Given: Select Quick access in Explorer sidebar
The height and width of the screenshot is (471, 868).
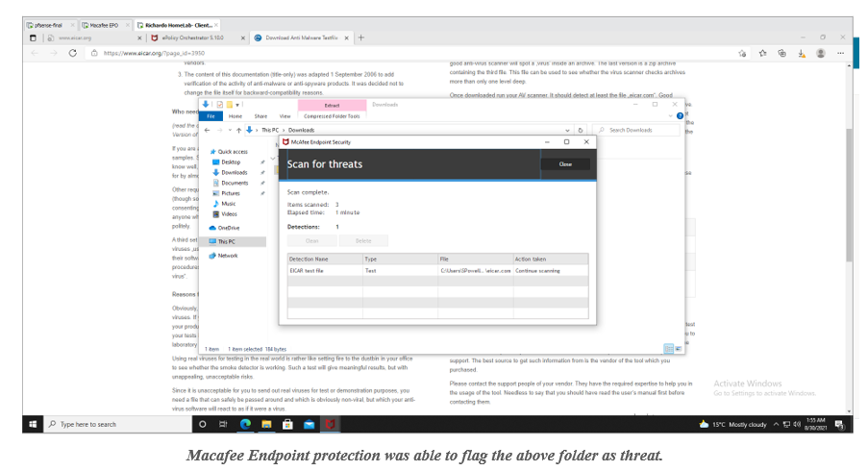Looking at the screenshot, I should coord(233,152).
